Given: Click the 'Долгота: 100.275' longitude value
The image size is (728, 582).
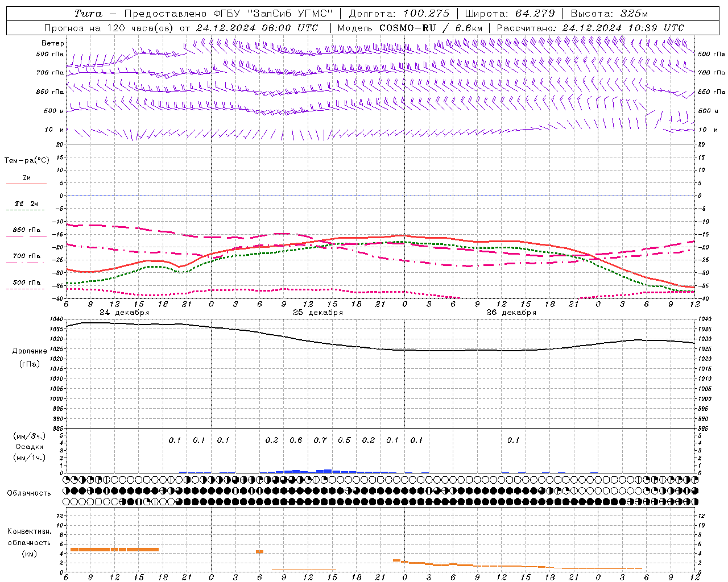Looking at the screenshot, I should click(399, 14).
